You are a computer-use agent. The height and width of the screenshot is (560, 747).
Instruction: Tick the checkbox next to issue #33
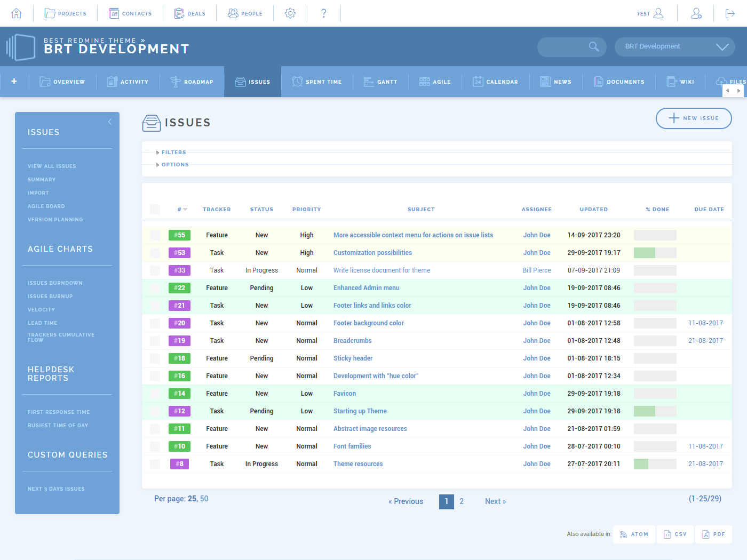pyautogui.click(x=155, y=270)
